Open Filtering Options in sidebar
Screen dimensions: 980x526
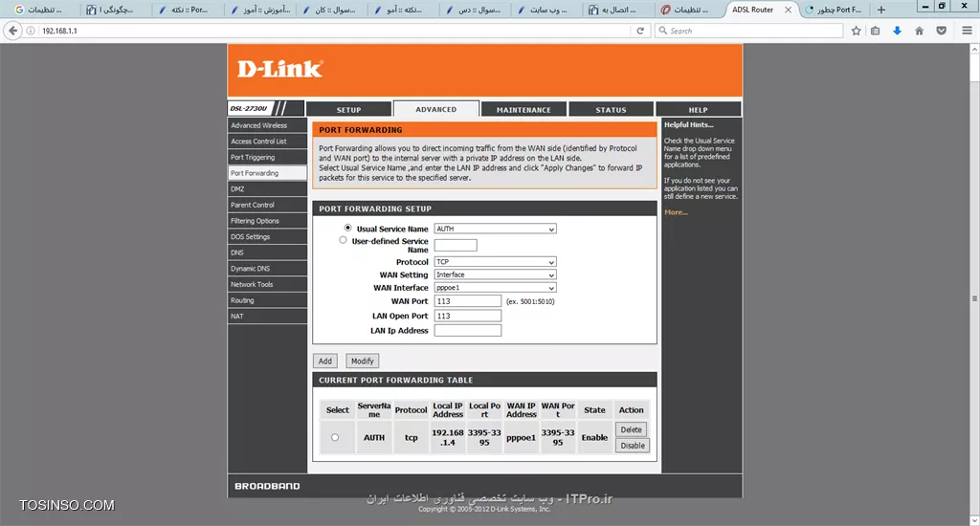267,221
